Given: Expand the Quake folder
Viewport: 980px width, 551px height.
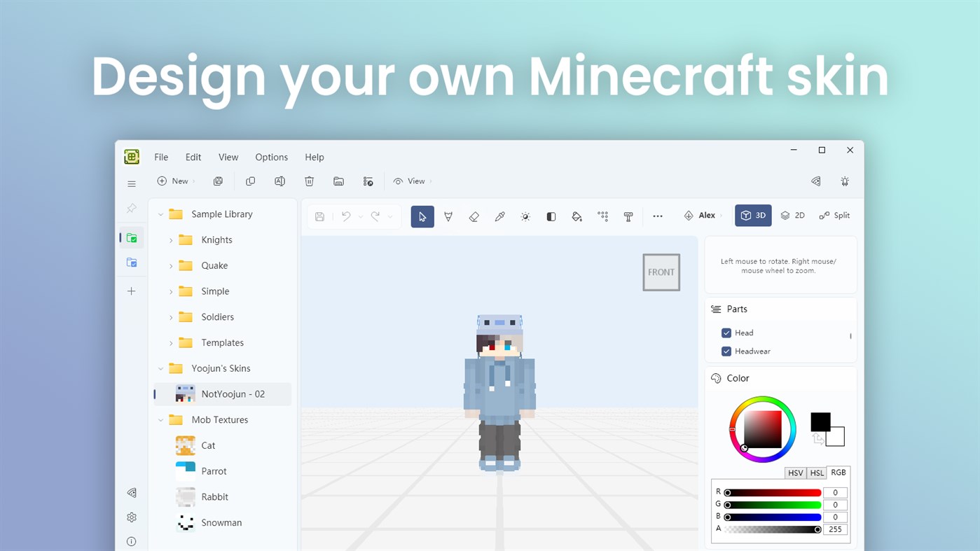Looking at the screenshot, I should [x=171, y=266].
